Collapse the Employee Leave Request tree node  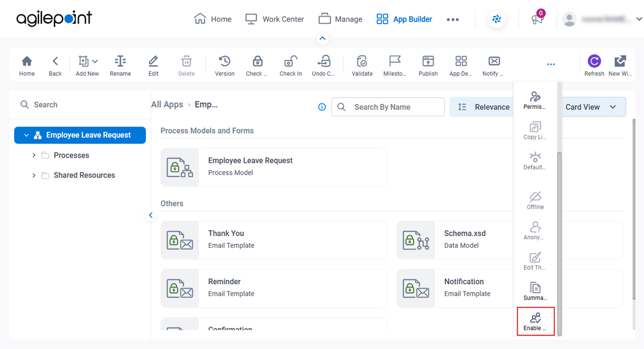[x=26, y=135]
